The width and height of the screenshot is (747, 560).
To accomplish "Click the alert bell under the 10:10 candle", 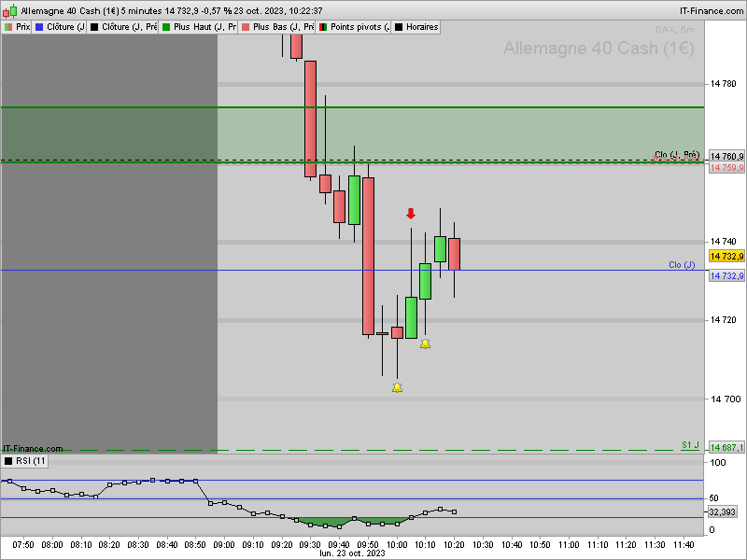I will point(425,343).
